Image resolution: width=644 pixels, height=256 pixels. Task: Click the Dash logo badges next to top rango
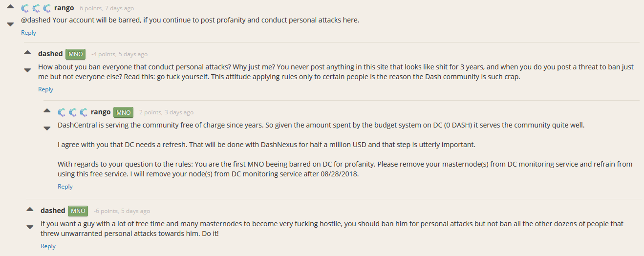click(x=36, y=8)
